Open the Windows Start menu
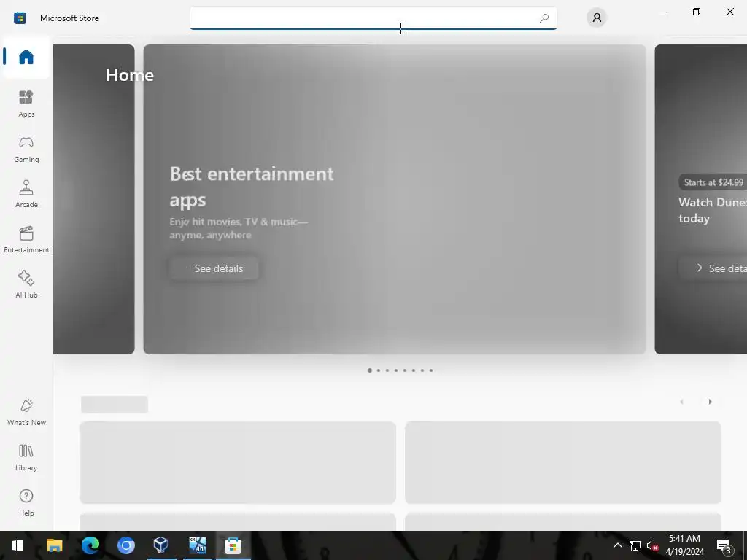 click(18, 545)
